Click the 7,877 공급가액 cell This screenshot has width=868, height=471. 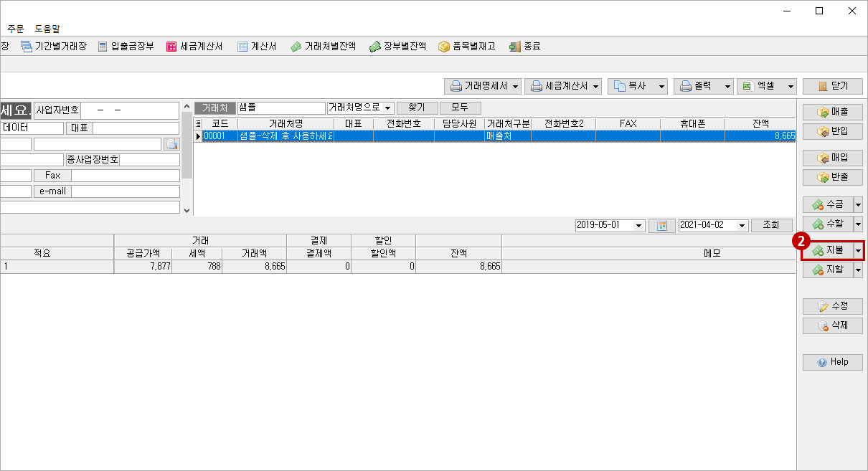click(143, 266)
